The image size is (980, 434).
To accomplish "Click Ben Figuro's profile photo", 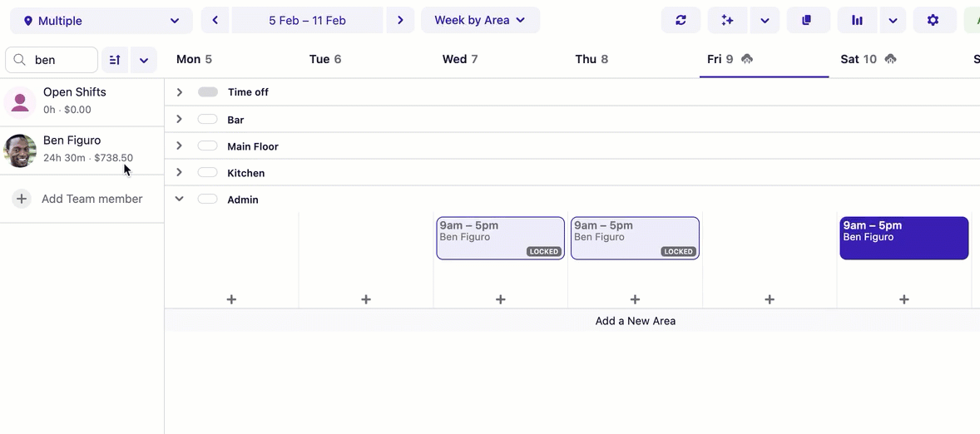I will tap(20, 150).
